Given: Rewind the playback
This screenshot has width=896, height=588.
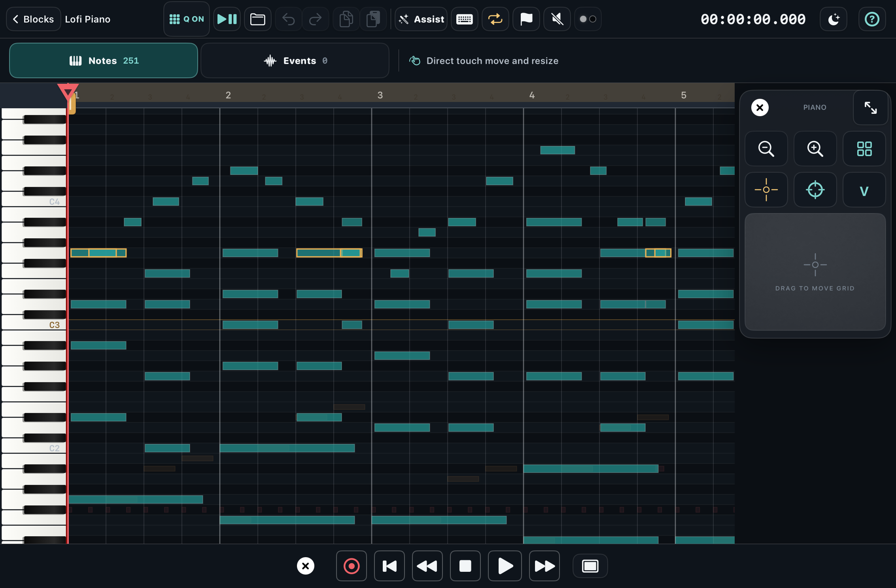Looking at the screenshot, I should tap(427, 566).
